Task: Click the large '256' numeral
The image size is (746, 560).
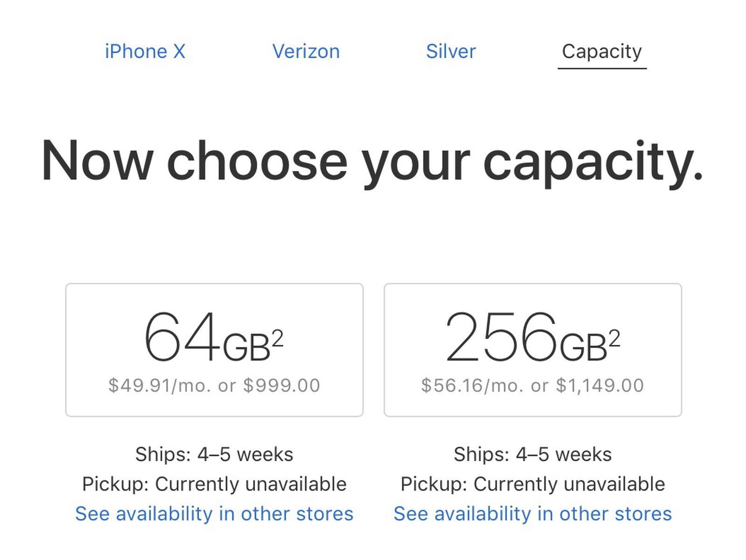Action: click(501, 337)
